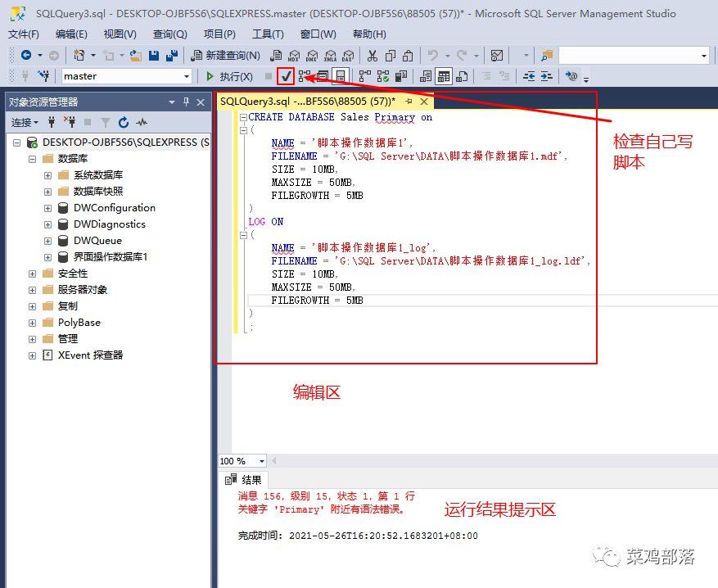
Task: Collapse the 数据库 folder node
Action: coord(32,160)
